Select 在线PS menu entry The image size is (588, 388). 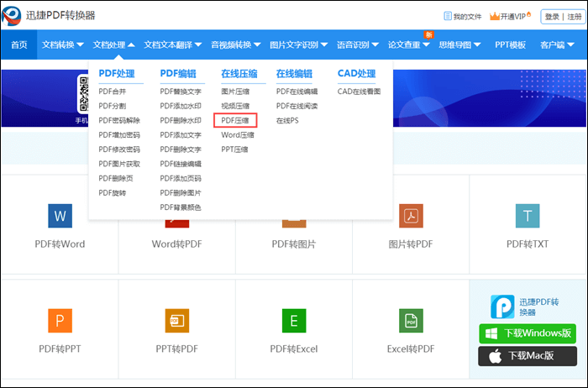click(x=287, y=120)
